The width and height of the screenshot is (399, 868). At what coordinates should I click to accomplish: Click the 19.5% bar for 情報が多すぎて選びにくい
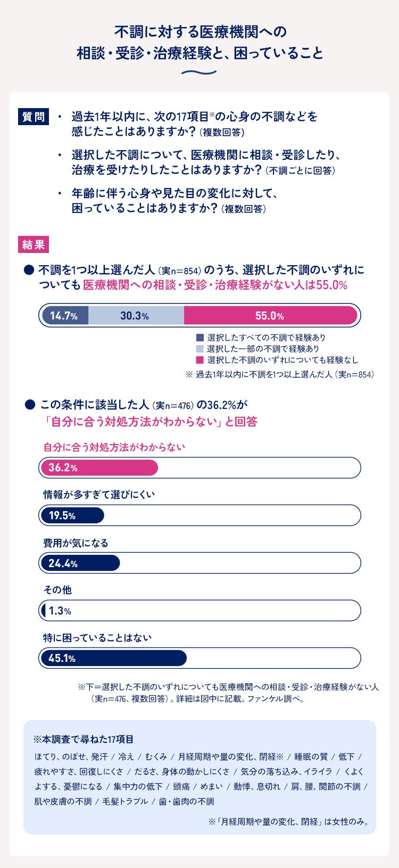[72, 515]
